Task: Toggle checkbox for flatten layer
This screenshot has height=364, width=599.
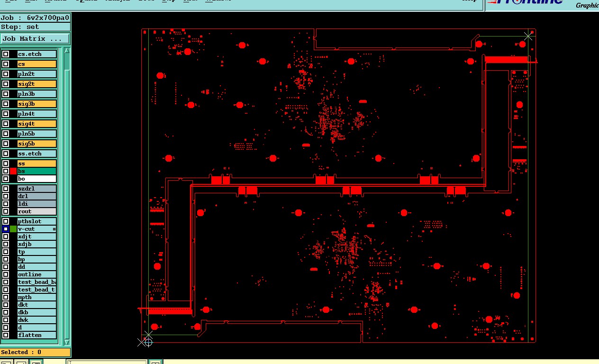Action: [6, 335]
